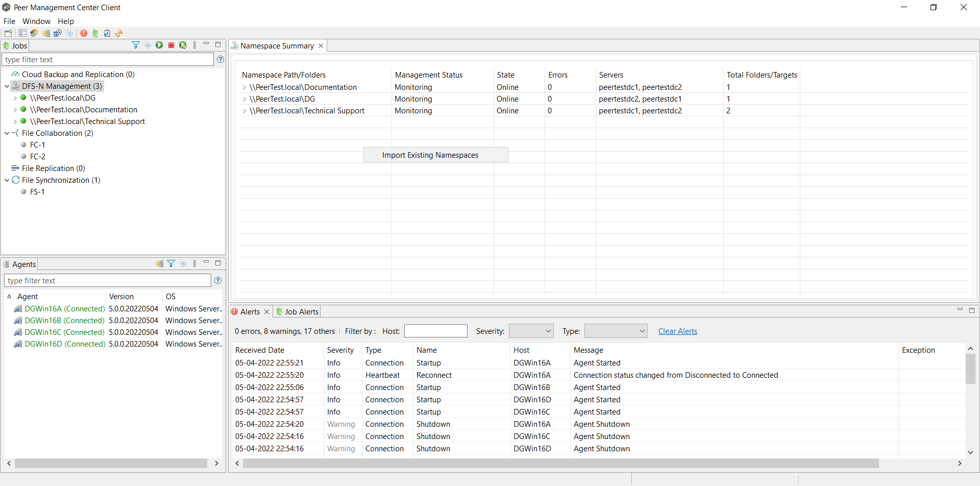The width and height of the screenshot is (980, 486).
Task: Stop job with red square icon
Action: coord(171,45)
